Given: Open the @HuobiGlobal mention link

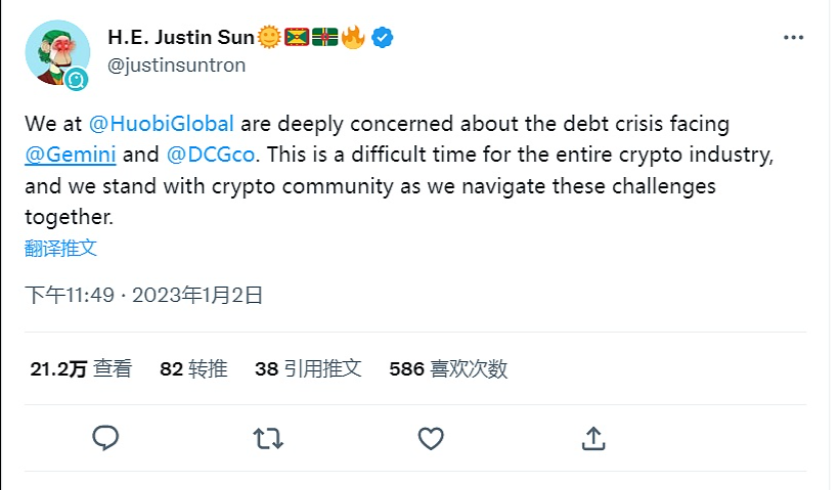Looking at the screenshot, I should point(162,125).
